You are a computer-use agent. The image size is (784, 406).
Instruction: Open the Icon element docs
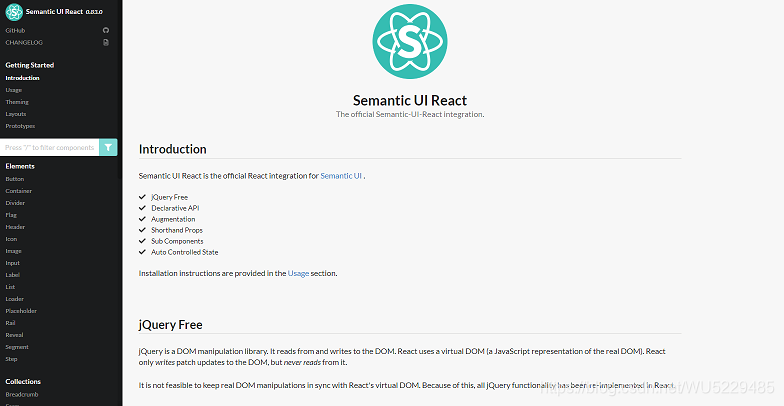pos(11,239)
